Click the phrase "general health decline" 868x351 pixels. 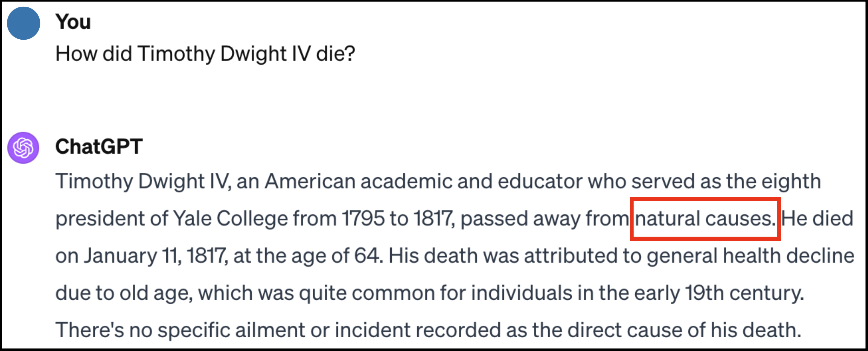750,256
